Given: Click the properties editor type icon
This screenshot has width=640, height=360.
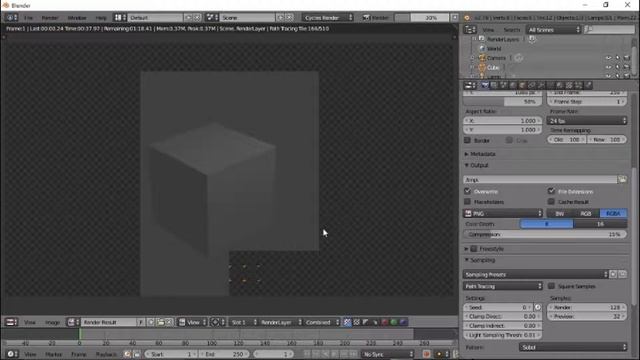Looking at the screenshot, I should click(x=470, y=85).
